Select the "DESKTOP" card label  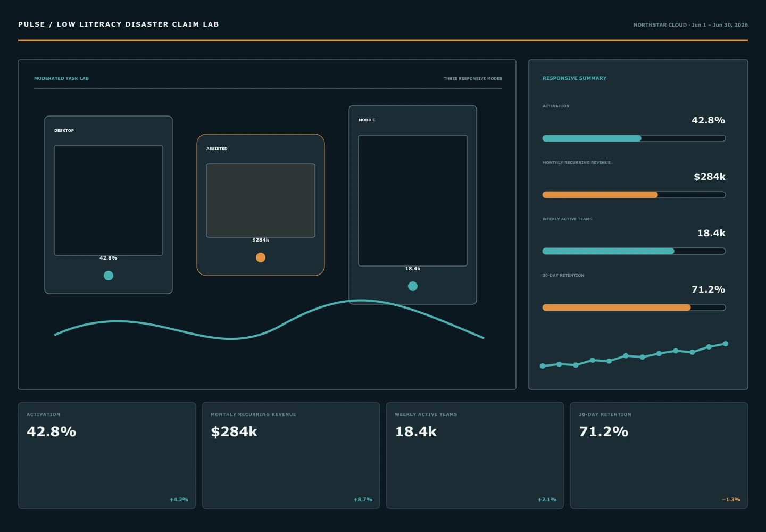point(64,131)
